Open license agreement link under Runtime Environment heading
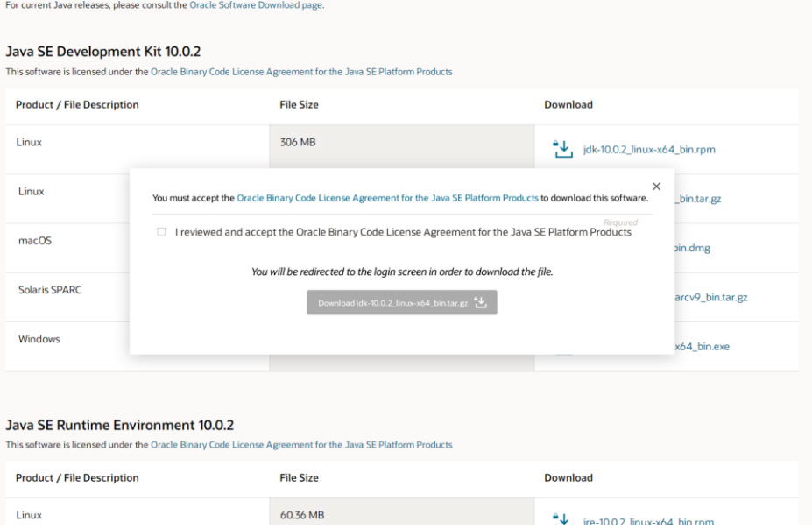Image resolution: width=812 pixels, height=529 pixels. [301, 445]
